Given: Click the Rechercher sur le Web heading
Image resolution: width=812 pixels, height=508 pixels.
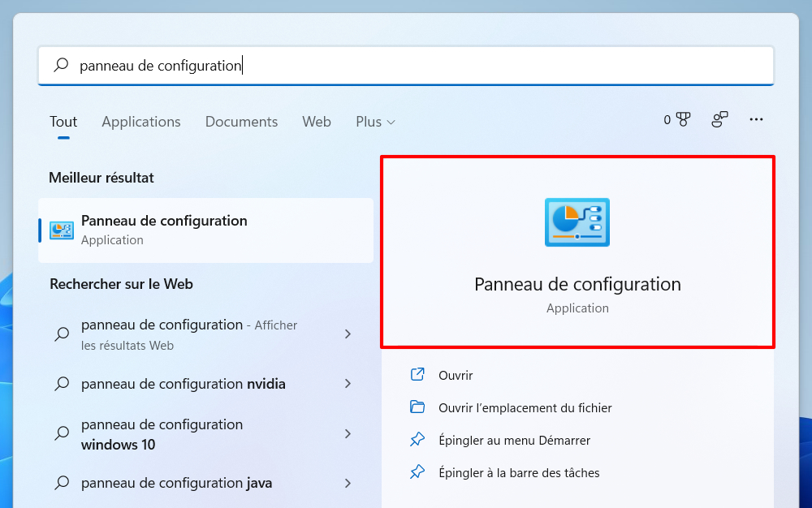Looking at the screenshot, I should tap(121, 284).
